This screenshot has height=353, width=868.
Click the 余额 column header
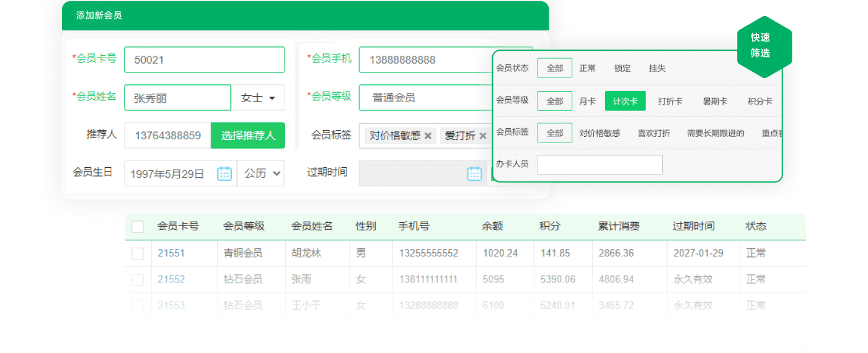tap(492, 227)
